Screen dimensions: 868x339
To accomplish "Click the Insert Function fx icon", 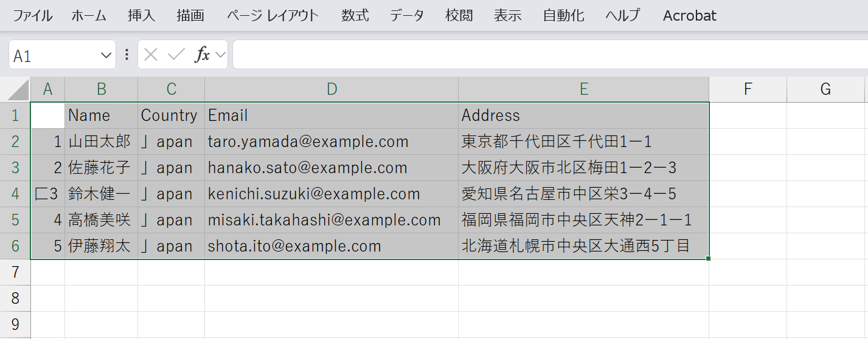I will (x=202, y=55).
